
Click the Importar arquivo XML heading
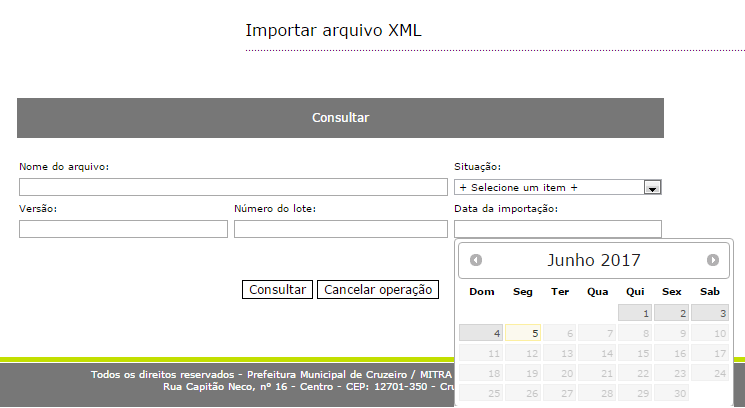pos(334,30)
